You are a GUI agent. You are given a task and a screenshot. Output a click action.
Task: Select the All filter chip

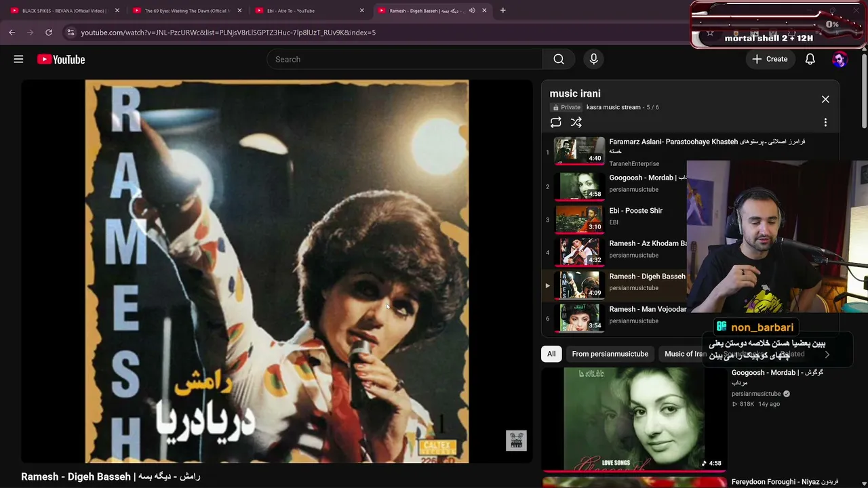(551, 354)
